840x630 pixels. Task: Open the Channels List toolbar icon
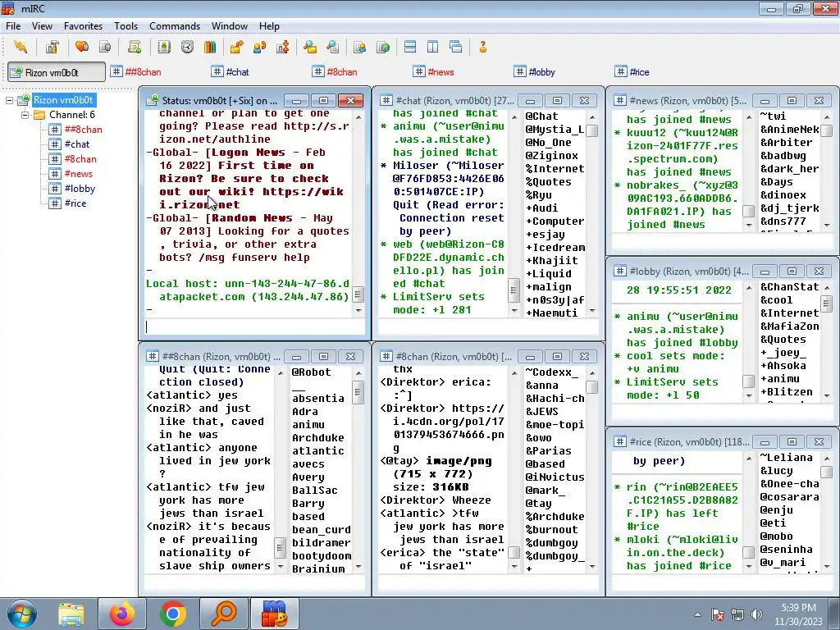(105, 47)
